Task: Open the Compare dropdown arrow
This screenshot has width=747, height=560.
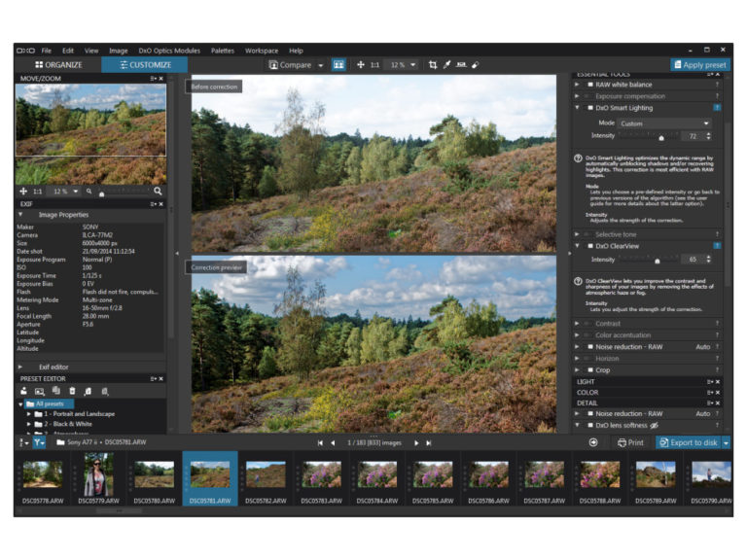Action: 321,65
